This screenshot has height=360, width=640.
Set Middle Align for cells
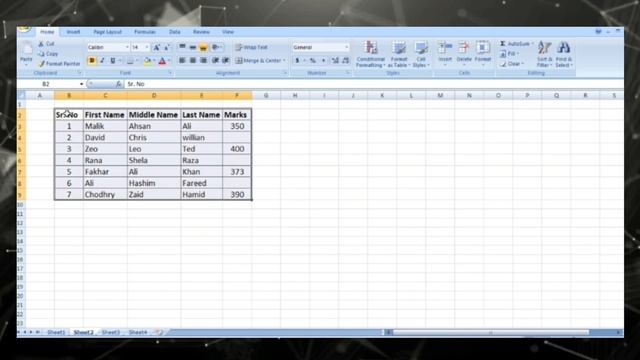[x=193, y=47]
